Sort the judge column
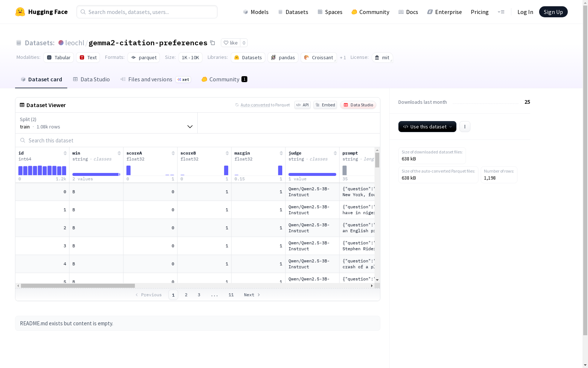The image size is (588, 368). pyautogui.click(x=335, y=153)
